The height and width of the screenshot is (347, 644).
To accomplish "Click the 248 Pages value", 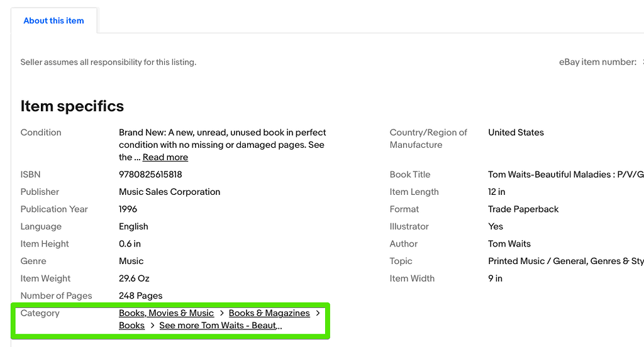I will (140, 295).
